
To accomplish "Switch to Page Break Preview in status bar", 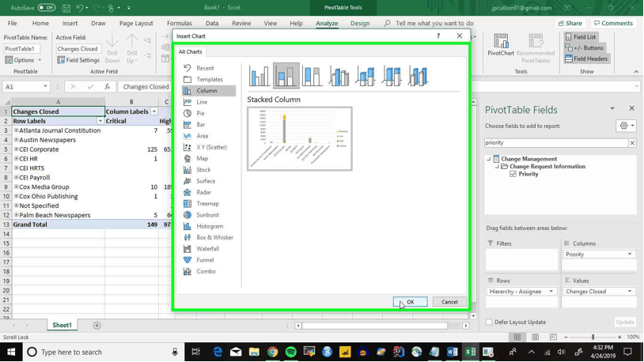I will coord(553,337).
